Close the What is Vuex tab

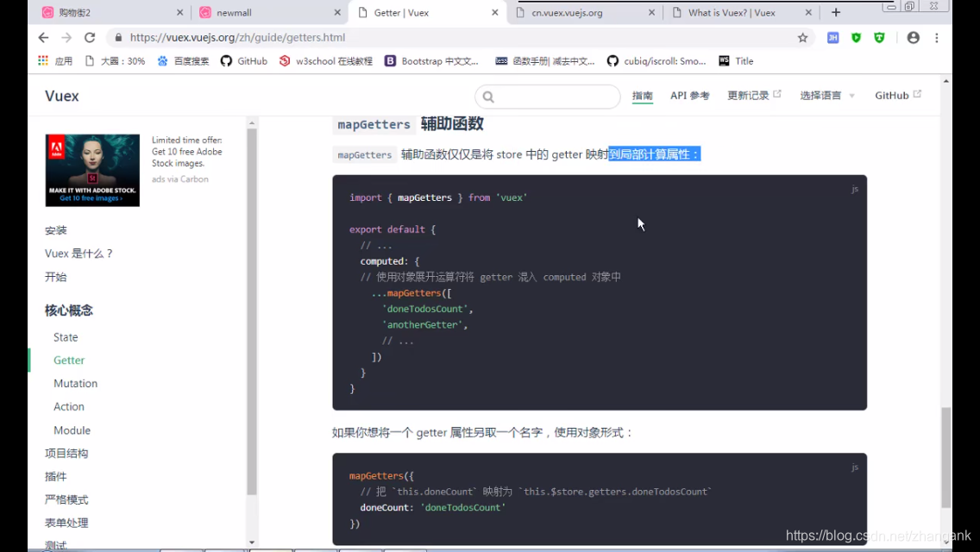808,12
